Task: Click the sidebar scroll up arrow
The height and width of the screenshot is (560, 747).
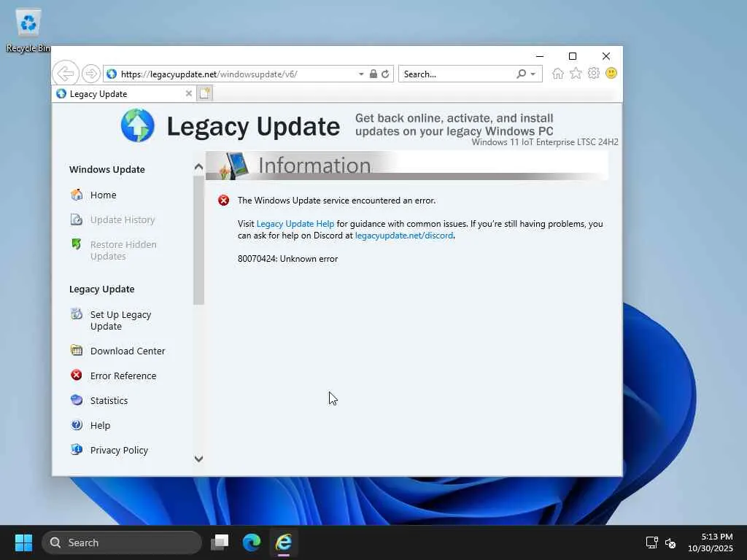Action: pos(198,167)
